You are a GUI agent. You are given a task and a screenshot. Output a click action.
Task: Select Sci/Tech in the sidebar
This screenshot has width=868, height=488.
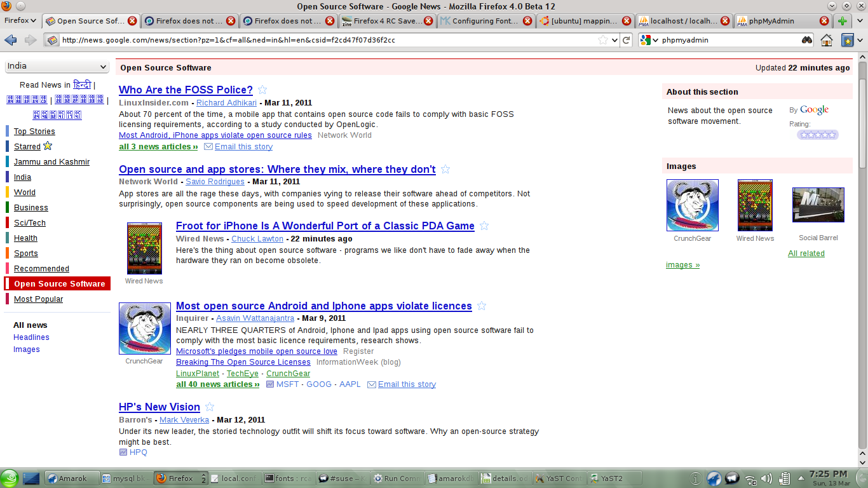click(x=30, y=223)
